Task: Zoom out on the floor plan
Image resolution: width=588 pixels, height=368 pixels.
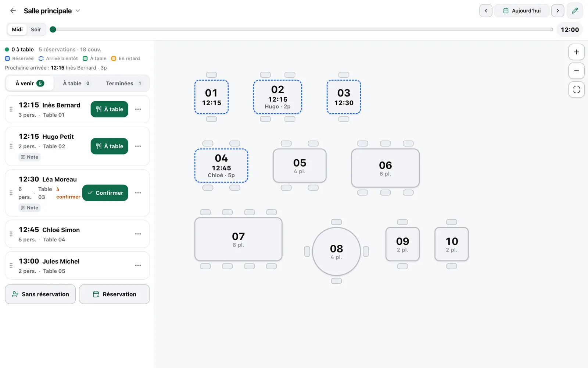Action: 577,71
